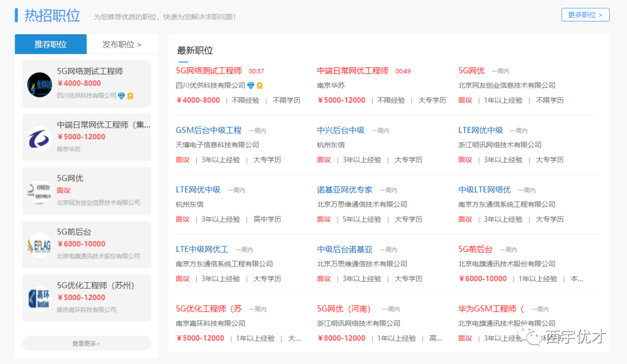Click blue diamond badge in sidebar 四川优供 card

coord(121,96)
